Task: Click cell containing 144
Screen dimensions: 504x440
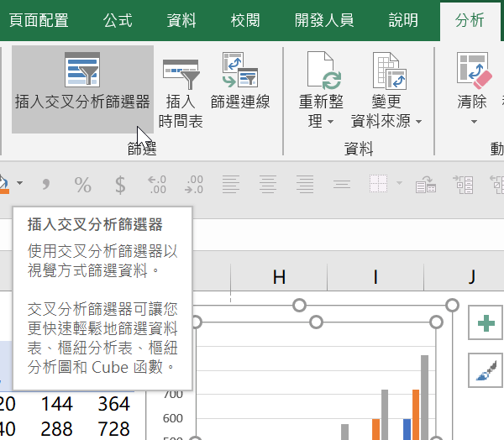Action: coord(56,404)
